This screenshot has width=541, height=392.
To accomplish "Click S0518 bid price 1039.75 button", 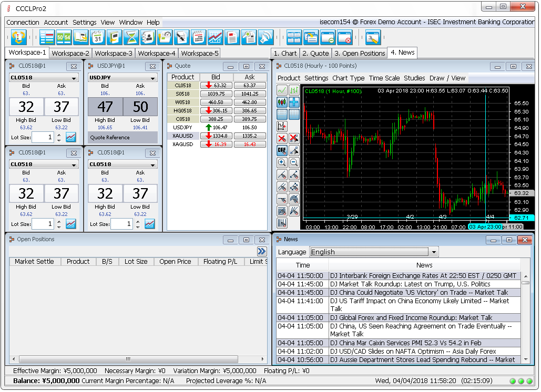I will click(216, 94).
